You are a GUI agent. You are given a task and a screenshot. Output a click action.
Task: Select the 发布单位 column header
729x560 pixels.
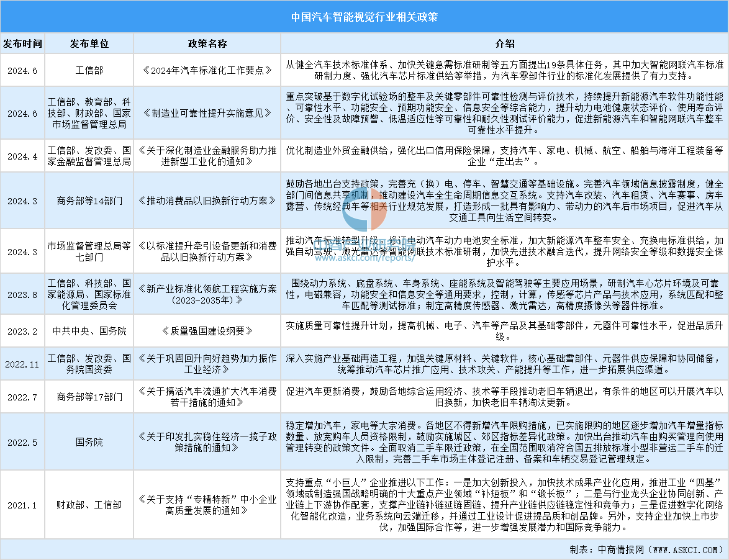click(x=89, y=43)
